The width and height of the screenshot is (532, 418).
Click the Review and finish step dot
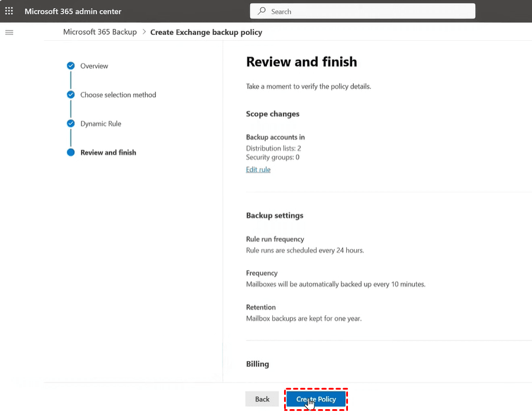[71, 153]
